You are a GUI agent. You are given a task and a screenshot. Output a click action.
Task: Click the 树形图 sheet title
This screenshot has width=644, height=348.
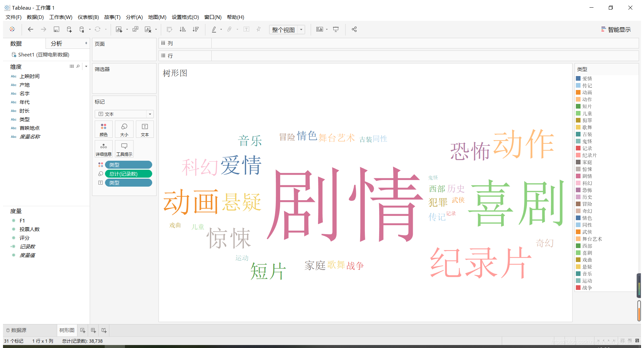click(x=175, y=73)
